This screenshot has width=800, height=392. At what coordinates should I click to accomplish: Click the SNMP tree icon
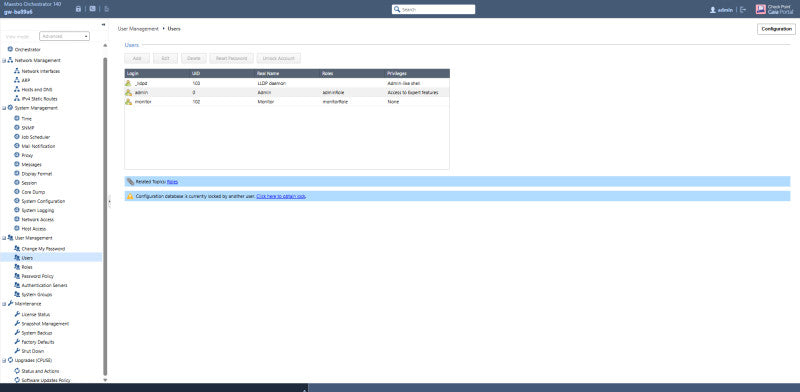click(x=17, y=128)
